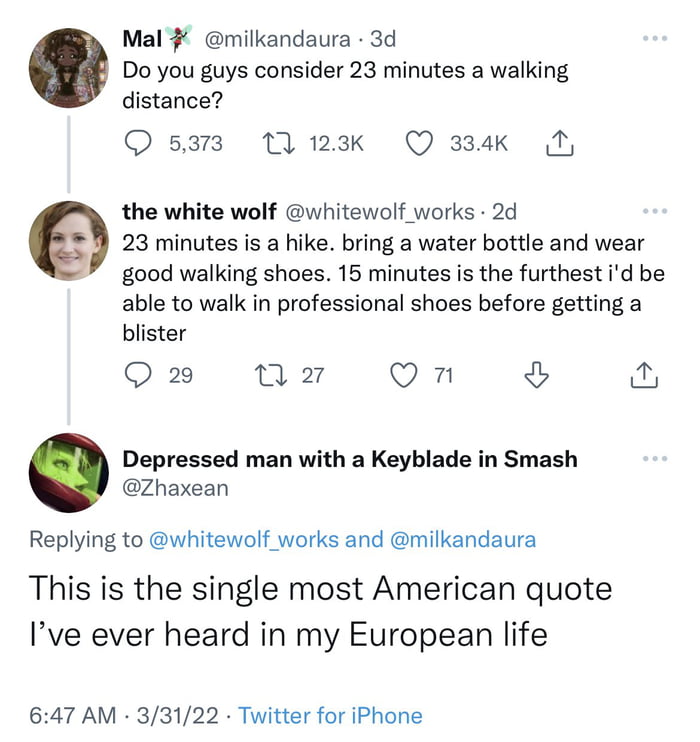Follow the @whitewolf_works mention link
Image resolution: width=700 pixels, height=742 pixels.
coord(244,539)
